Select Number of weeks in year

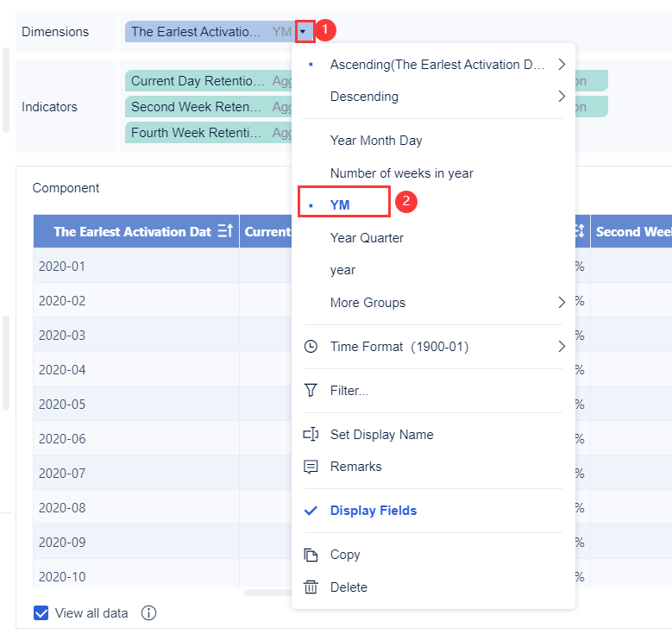(401, 173)
